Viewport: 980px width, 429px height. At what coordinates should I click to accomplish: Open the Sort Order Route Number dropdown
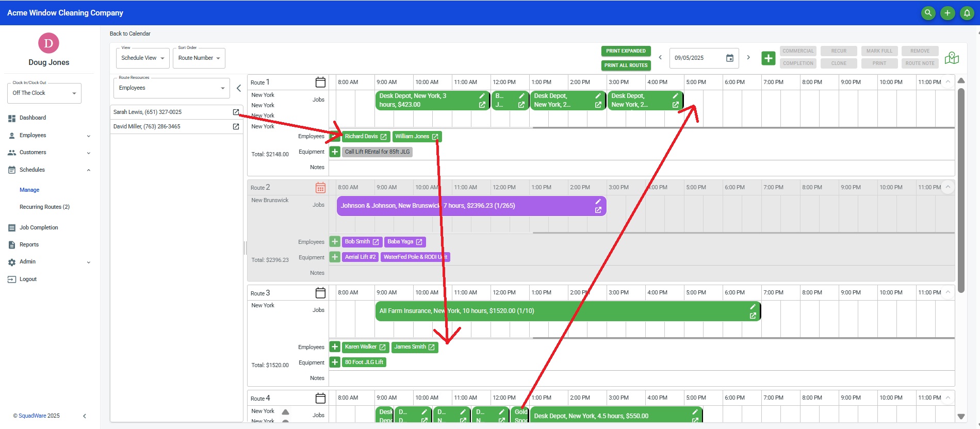pos(199,58)
